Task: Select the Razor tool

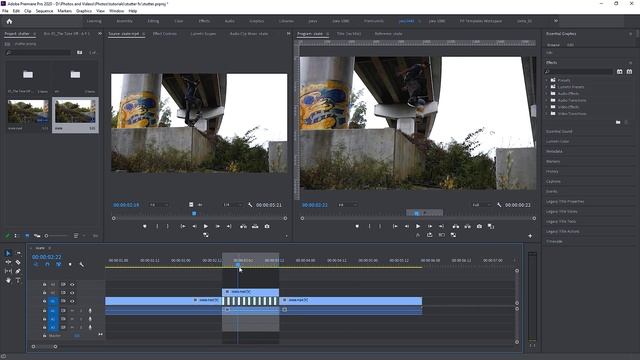Action: (x=18, y=262)
